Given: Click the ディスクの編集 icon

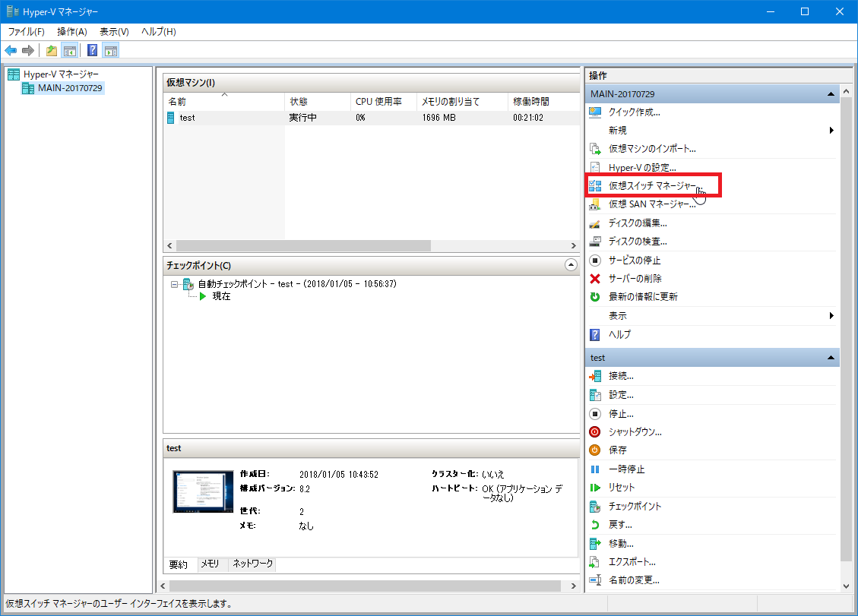Looking at the screenshot, I should click(595, 223).
